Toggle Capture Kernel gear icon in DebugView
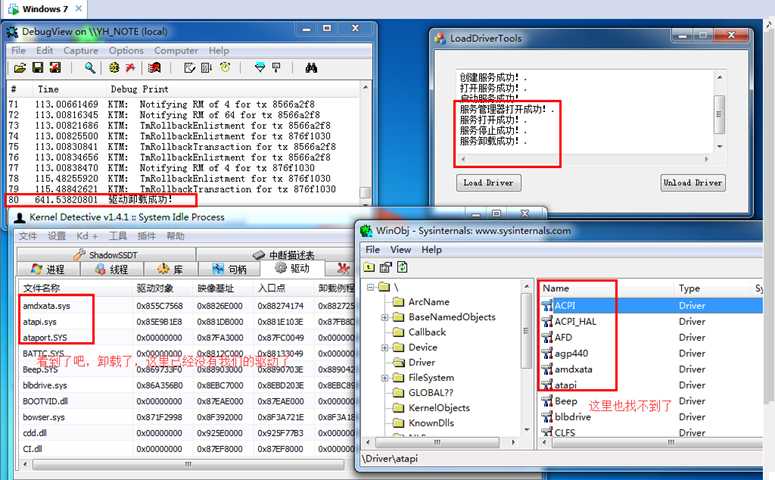 [114, 68]
